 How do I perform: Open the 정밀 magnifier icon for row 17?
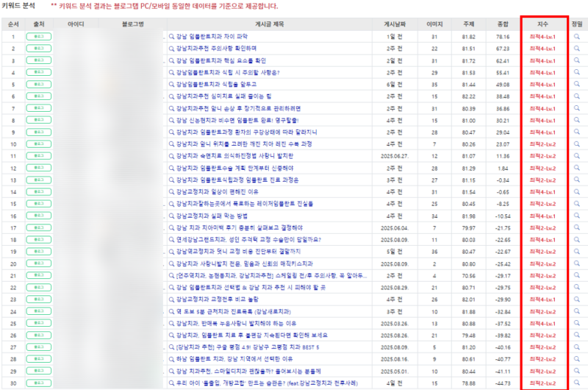(x=577, y=227)
